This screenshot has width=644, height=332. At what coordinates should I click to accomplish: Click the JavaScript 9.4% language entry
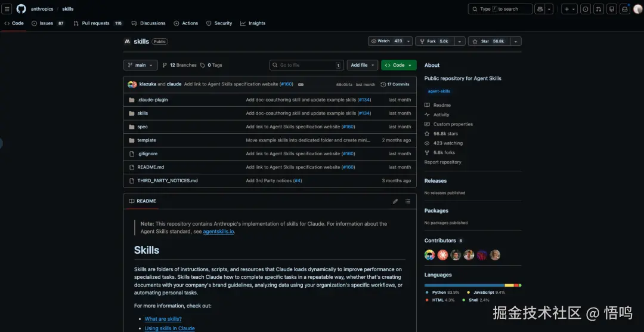[486, 293]
